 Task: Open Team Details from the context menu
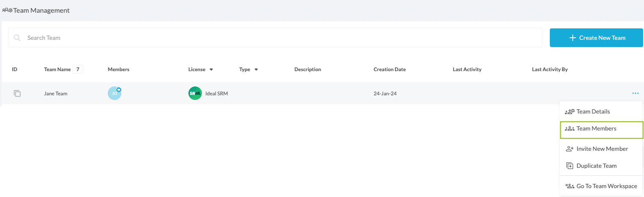tap(593, 111)
